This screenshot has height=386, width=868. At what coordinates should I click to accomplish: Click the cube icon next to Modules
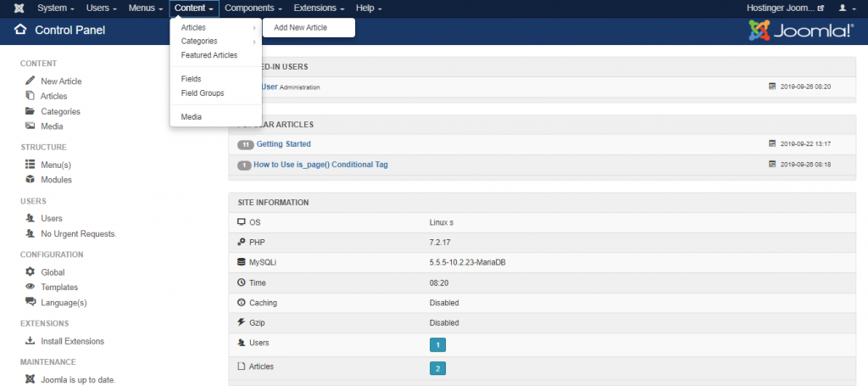30,180
